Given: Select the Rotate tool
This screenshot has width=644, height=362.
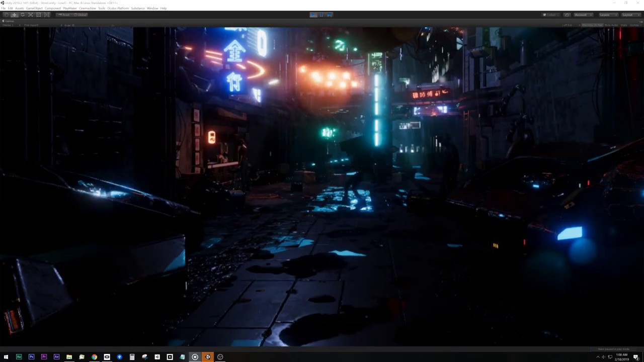Looking at the screenshot, I should tap(22, 15).
